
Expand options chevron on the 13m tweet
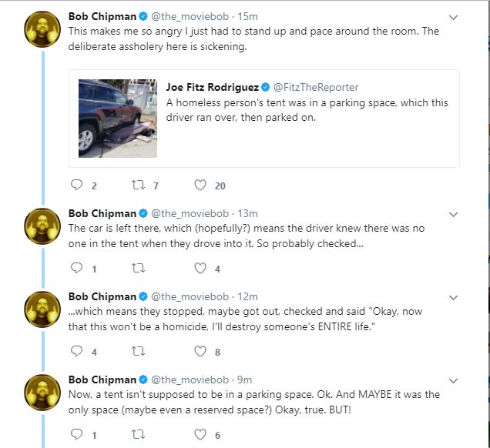click(453, 215)
